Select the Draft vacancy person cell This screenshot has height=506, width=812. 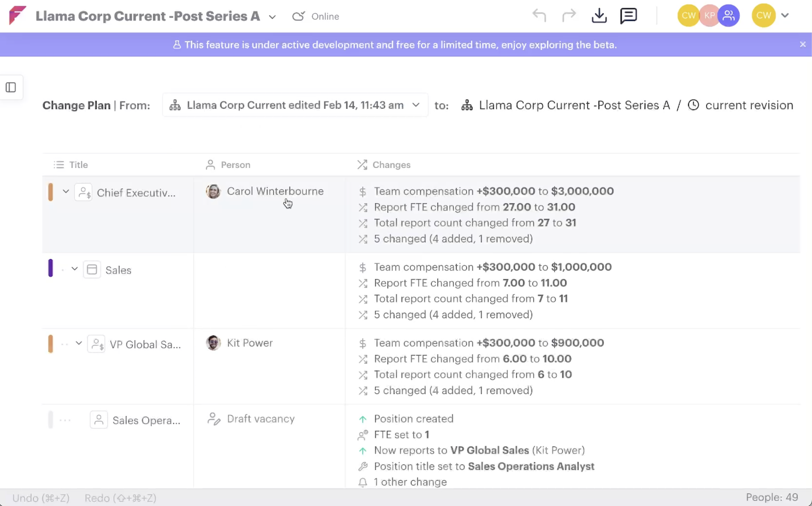pyautogui.click(x=260, y=419)
